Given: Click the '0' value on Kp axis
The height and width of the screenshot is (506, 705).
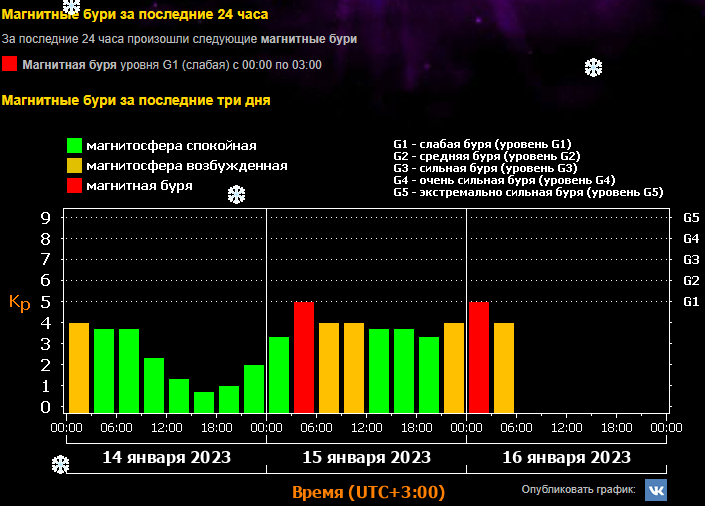Looking at the screenshot, I should (45, 407).
